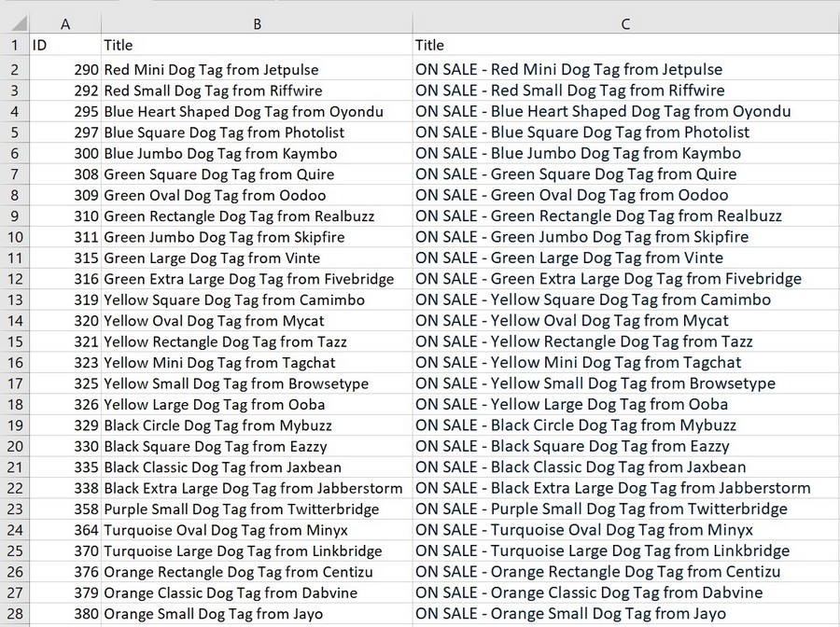Select row 10 header
Screen dimensions: 840x627
tap(14, 237)
